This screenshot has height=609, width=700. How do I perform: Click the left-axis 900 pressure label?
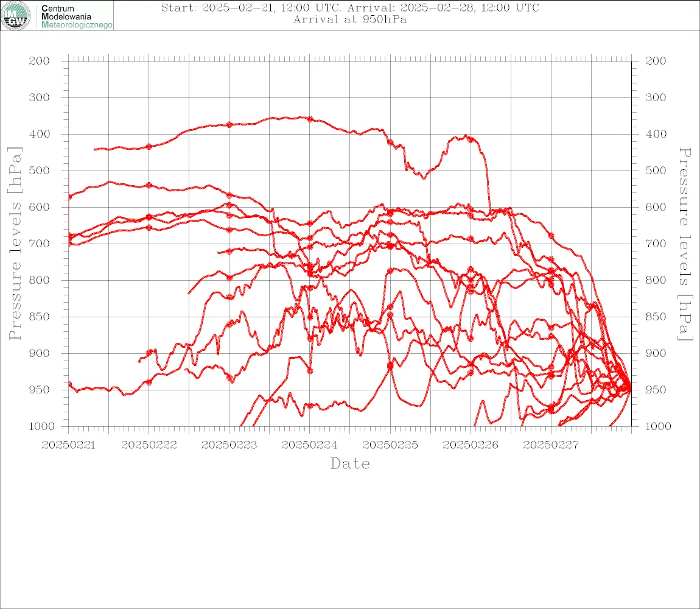(x=40, y=353)
